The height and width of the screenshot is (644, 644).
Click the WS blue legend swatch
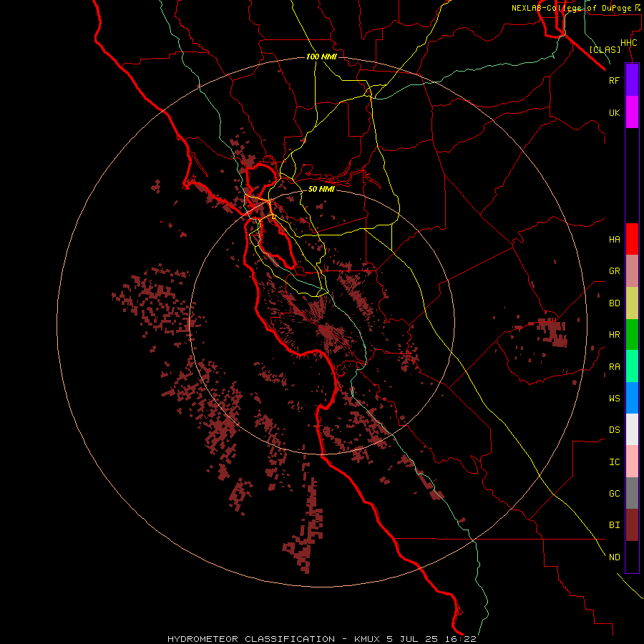coord(632,398)
